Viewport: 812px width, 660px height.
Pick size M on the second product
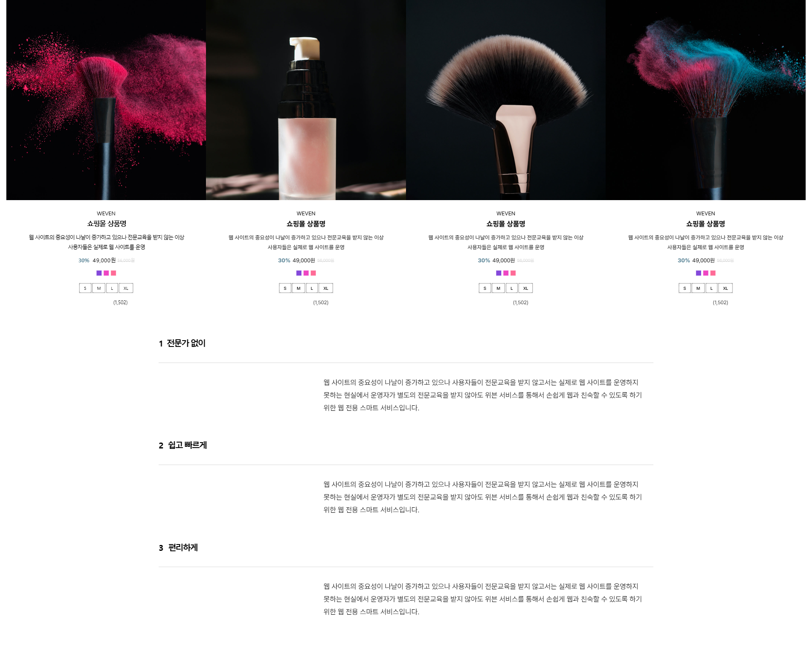299,288
